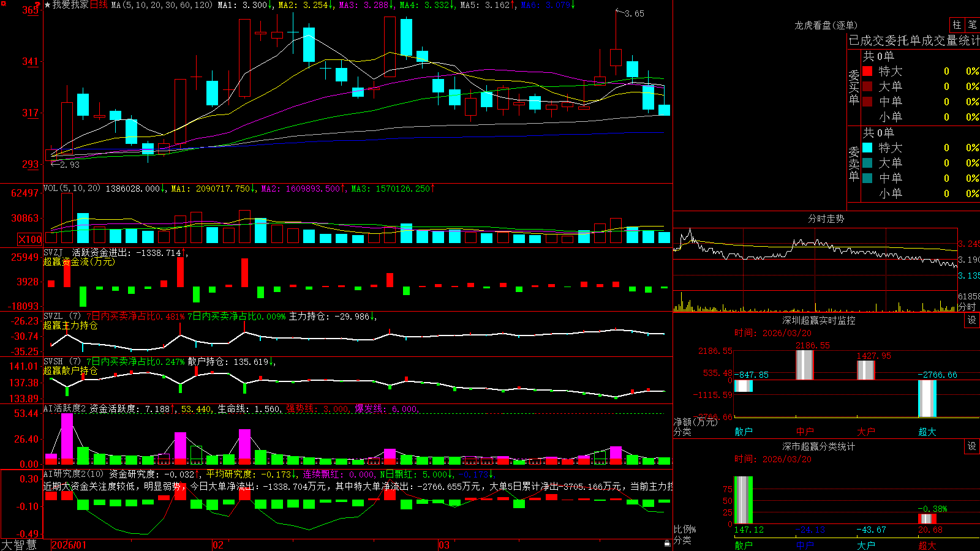980x551 pixels.
Task: Click the 3.65 high price annotation
Action: click(635, 13)
